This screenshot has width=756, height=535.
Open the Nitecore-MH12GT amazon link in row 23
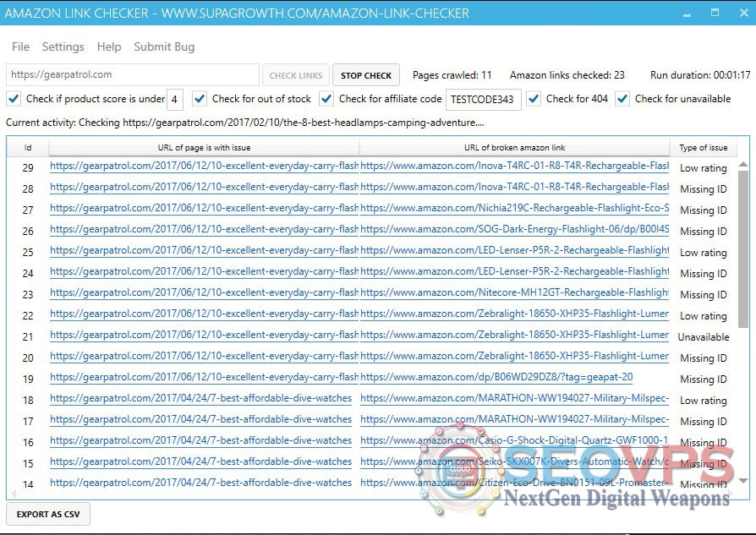click(514, 293)
